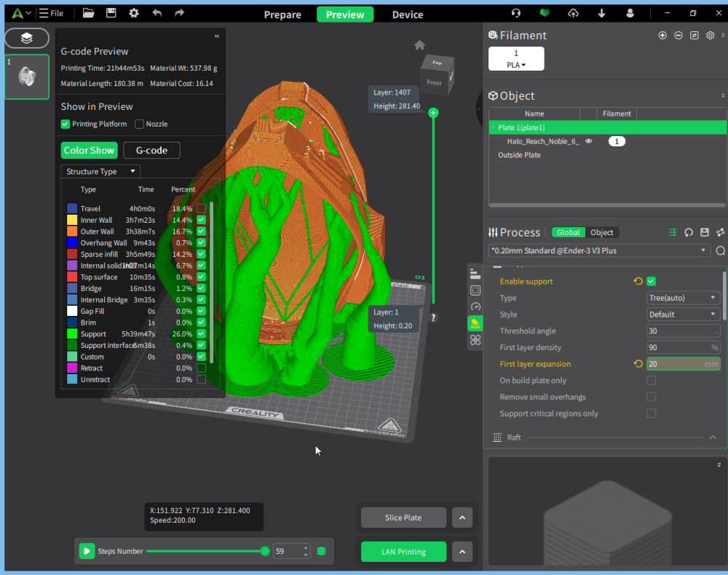Viewport: 728px width, 575px height.
Task: Disable the Enable support checkbox
Action: pos(651,281)
